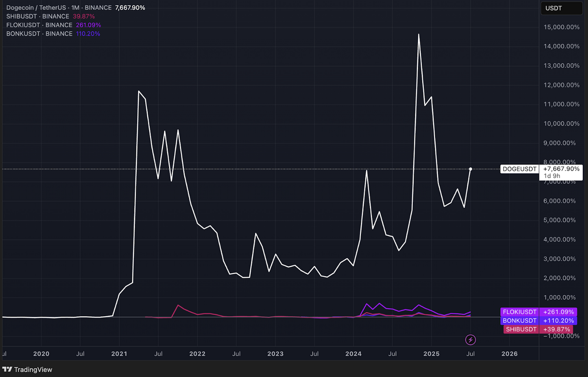Click the SHIBUSDT price-scale name tag
The width and height of the screenshot is (588, 377).
[522, 329]
